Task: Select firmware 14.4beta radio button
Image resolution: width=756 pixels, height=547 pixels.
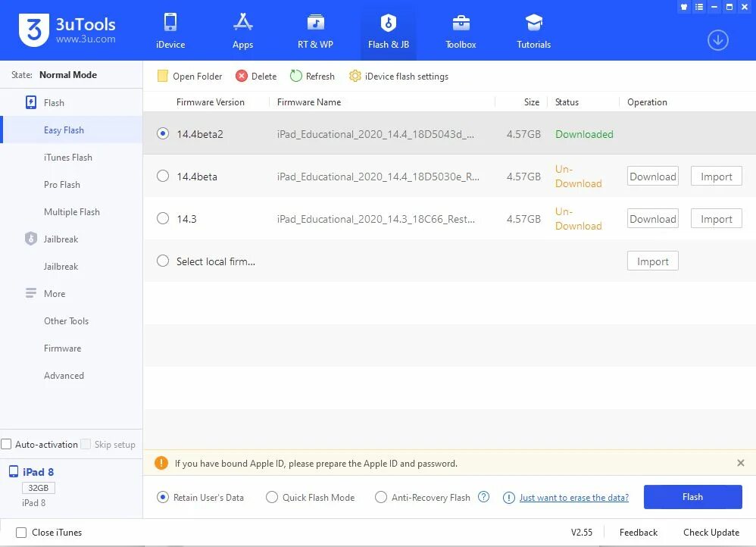Action: [163, 176]
